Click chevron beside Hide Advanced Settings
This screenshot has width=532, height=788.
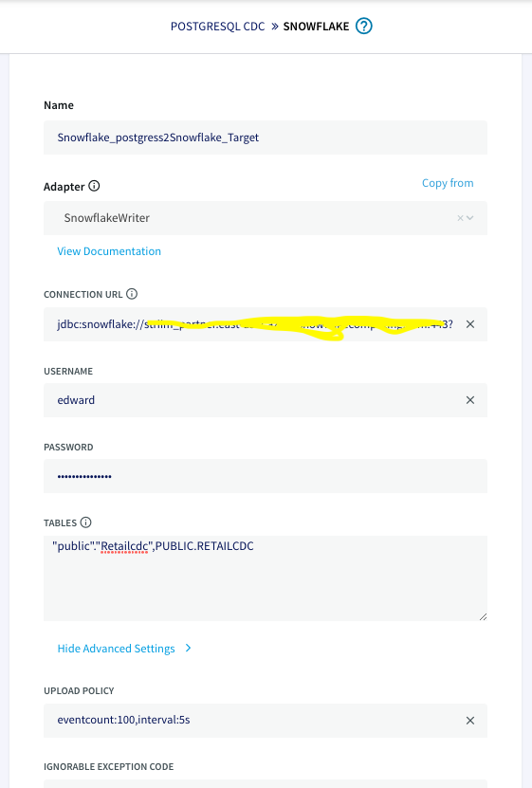click(x=188, y=649)
